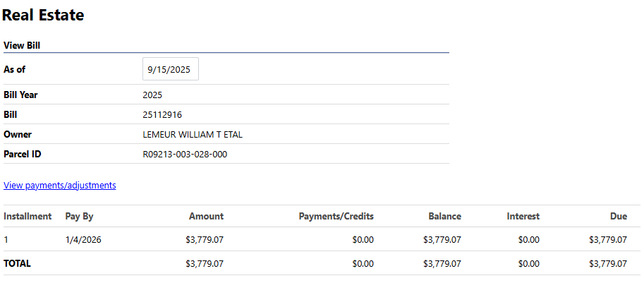Screen dimensions: 644x283
Task: Open the View payments/adjustments link
Action: click(60, 186)
